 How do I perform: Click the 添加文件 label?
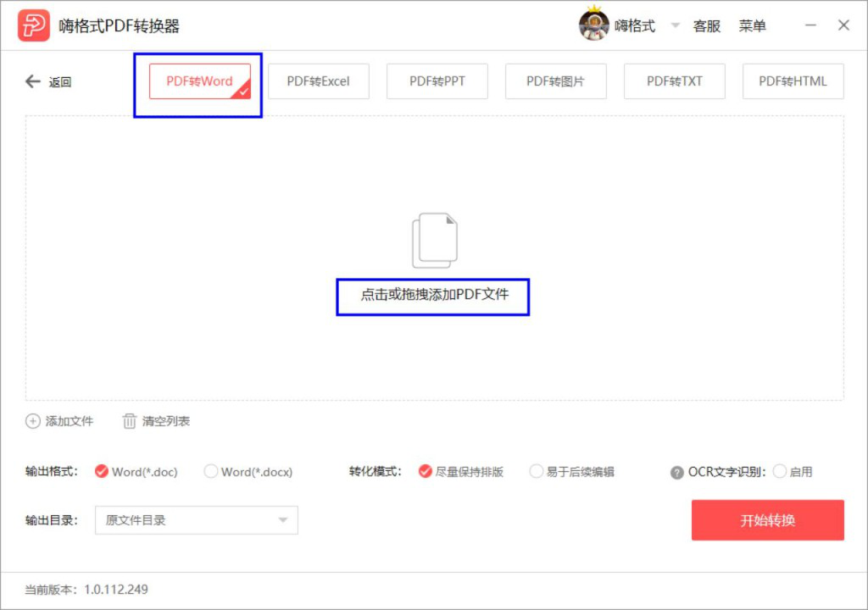(x=70, y=421)
